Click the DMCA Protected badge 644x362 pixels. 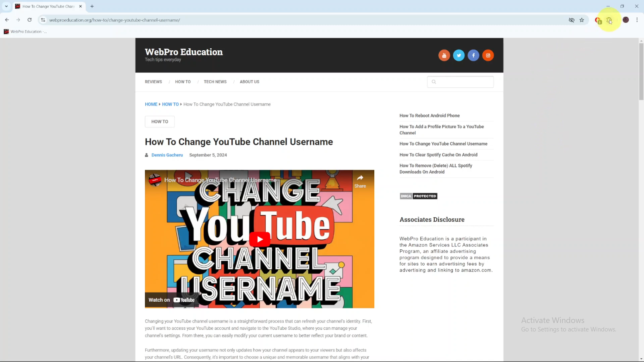click(418, 196)
